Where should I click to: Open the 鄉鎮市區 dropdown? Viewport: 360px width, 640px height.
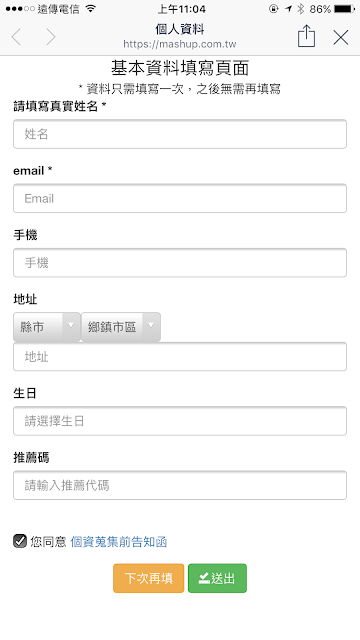click(121, 327)
